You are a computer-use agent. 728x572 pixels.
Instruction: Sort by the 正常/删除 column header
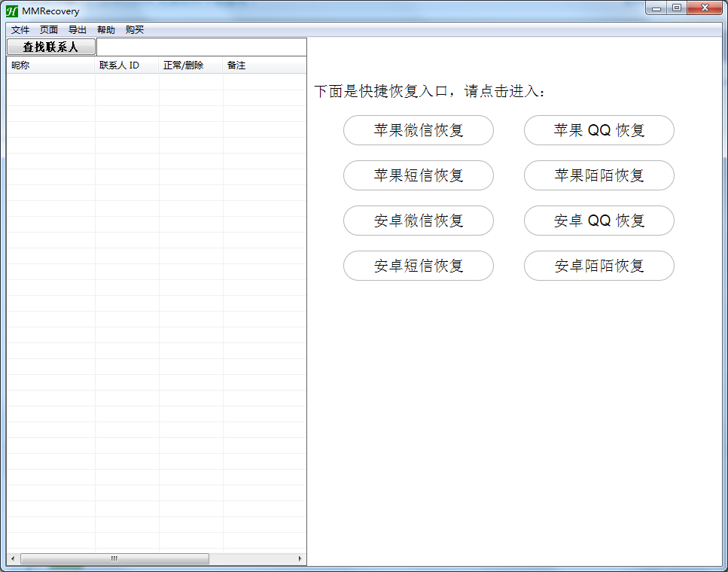point(190,65)
